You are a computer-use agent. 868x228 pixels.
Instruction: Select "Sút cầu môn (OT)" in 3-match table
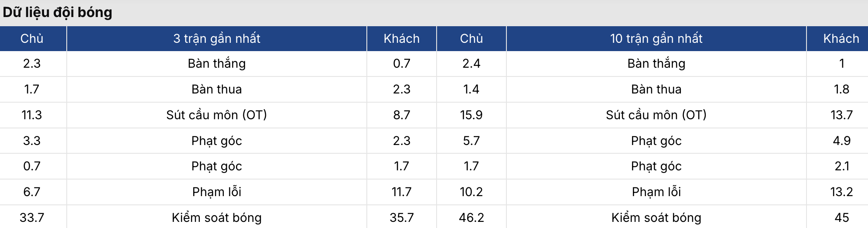pyautogui.click(x=217, y=115)
